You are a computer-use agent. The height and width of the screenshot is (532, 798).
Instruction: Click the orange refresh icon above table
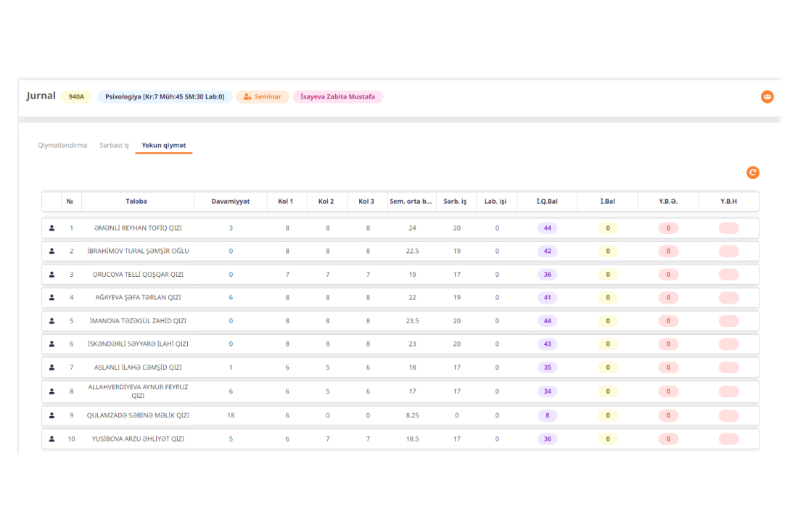pos(752,173)
